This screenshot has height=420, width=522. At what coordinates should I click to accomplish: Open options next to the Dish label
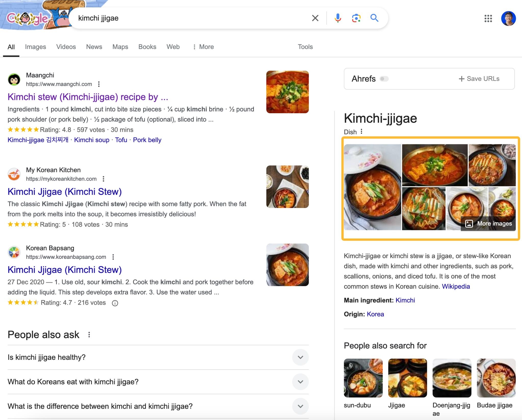(x=361, y=132)
